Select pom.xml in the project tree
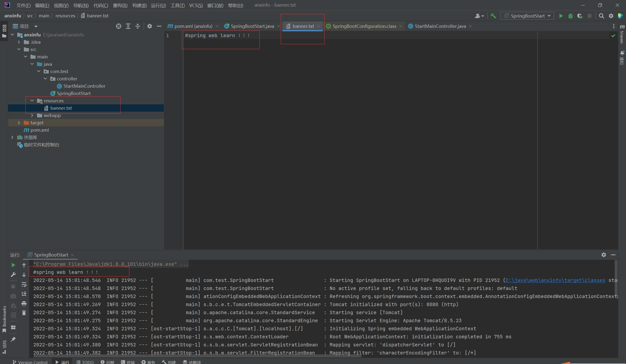The image size is (626, 364). coord(40,130)
